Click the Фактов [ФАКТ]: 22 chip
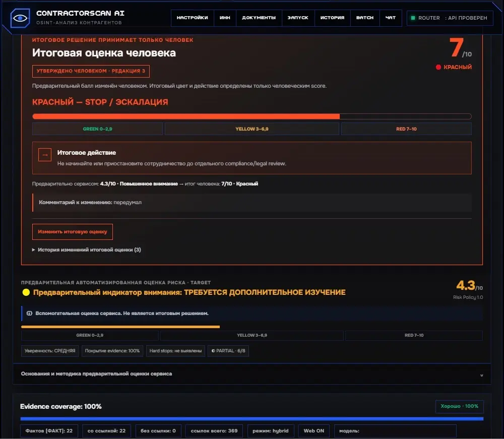The height and width of the screenshot is (439, 504). point(49,430)
